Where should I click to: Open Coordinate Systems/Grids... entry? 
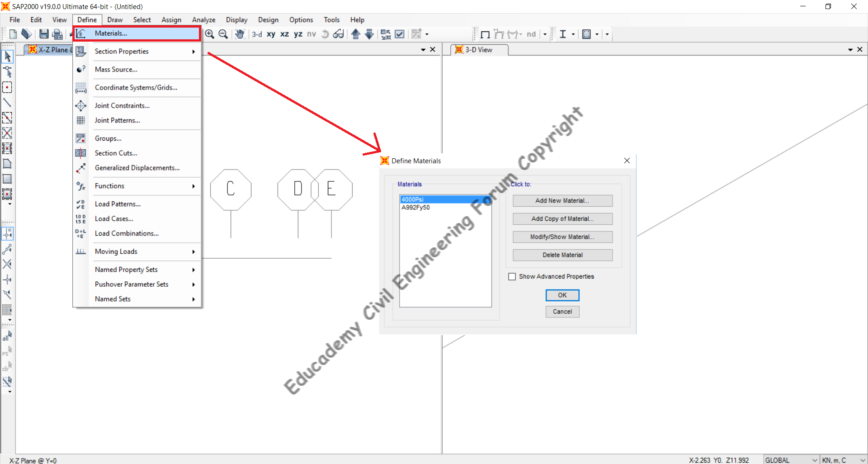click(138, 87)
